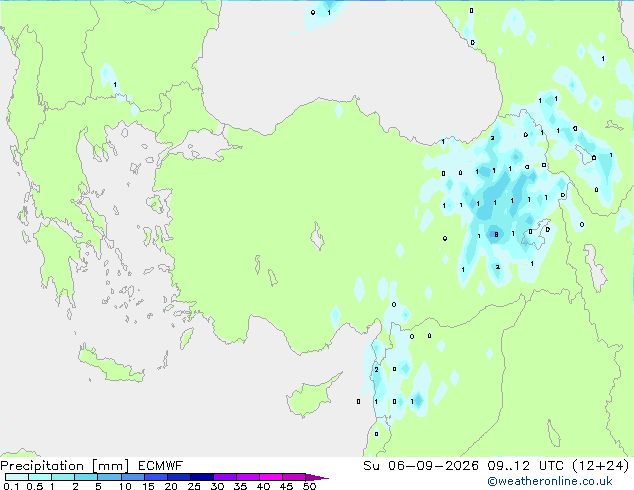Click the Precipitation [mm] title text
Image resolution: width=634 pixels, height=490 pixels.
pyautogui.click(x=65, y=466)
